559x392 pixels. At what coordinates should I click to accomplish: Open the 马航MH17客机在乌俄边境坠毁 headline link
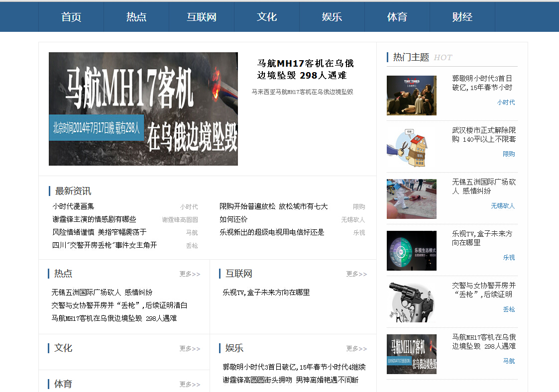305,69
